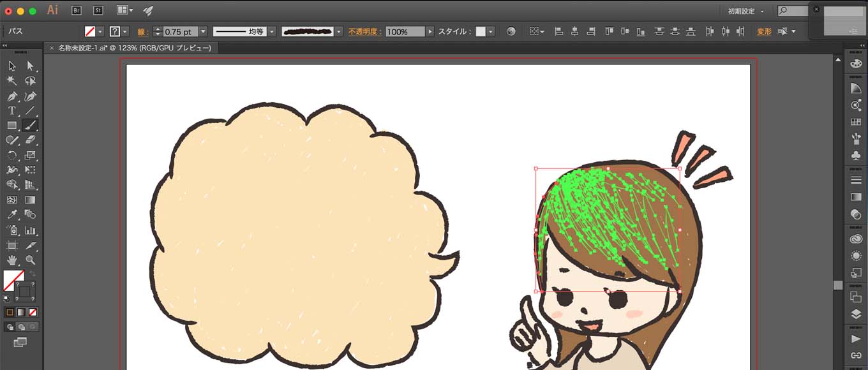This screenshot has width=868, height=370.
Task: Open the 変形 transform panel link
Action: point(764,31)
